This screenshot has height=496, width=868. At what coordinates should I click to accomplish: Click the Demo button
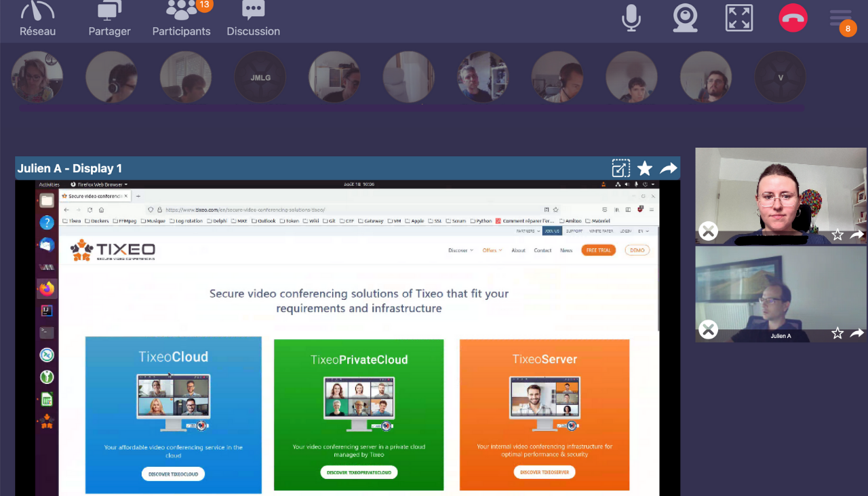click(x=637, y=250)
